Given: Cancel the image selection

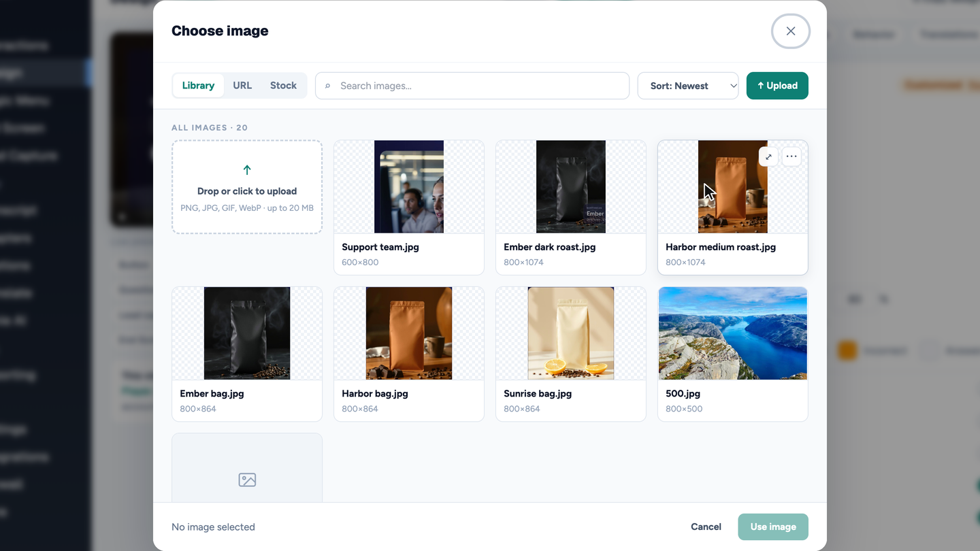Looking at the screenshot, I should point(706,527).
